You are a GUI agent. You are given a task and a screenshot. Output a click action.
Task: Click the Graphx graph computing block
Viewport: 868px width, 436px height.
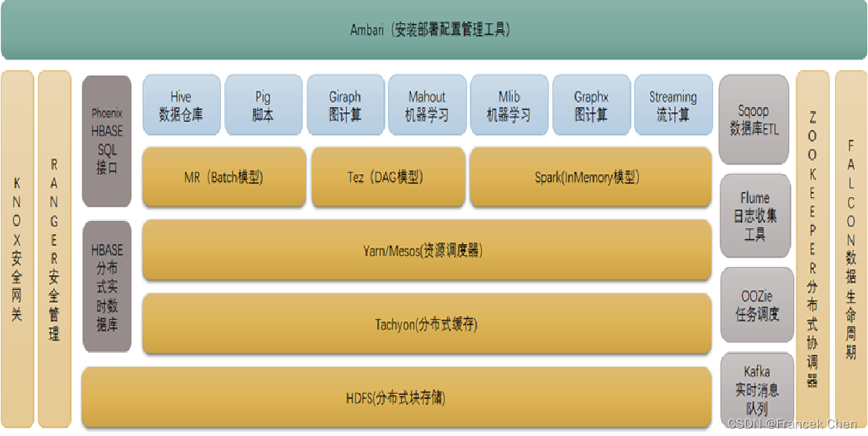point(591,106)
